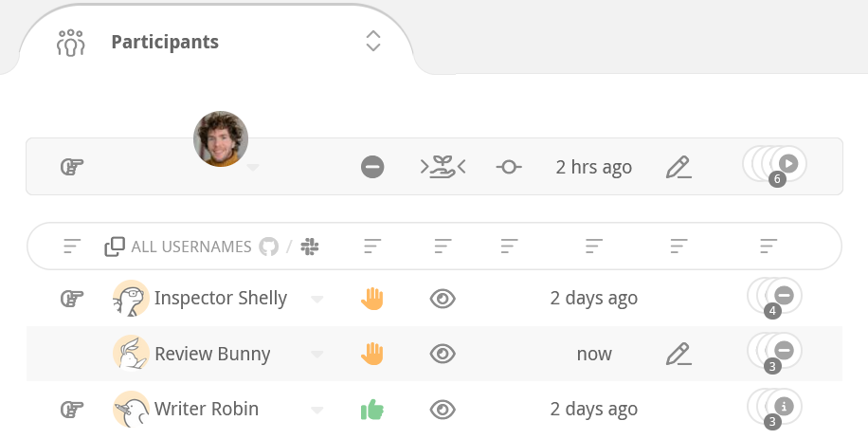Click the Slack logo icon in header
Viewport: 868px width, 439px height.
point(310,247)
